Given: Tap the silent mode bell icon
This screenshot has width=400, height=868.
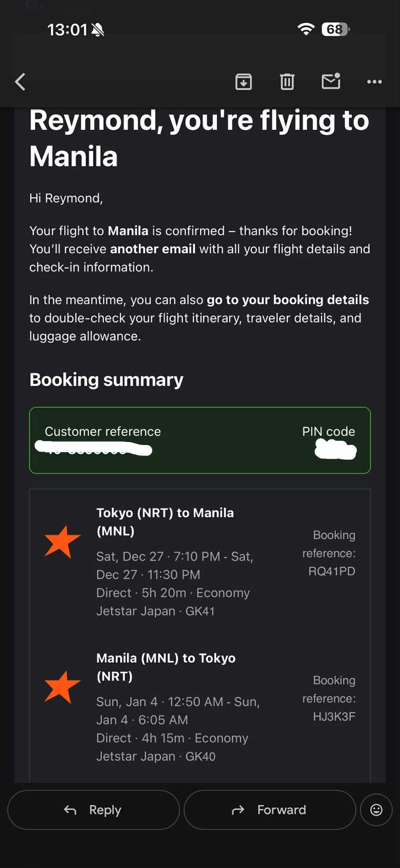Looking at the screenshot, I should [x=98, y=30].
